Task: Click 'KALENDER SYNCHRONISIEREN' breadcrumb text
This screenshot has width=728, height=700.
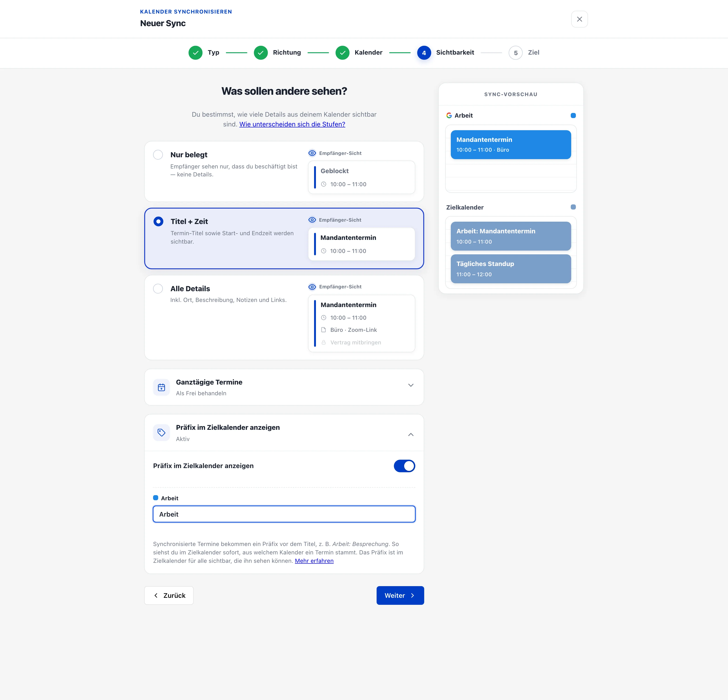Action: [x=186, y=11]
